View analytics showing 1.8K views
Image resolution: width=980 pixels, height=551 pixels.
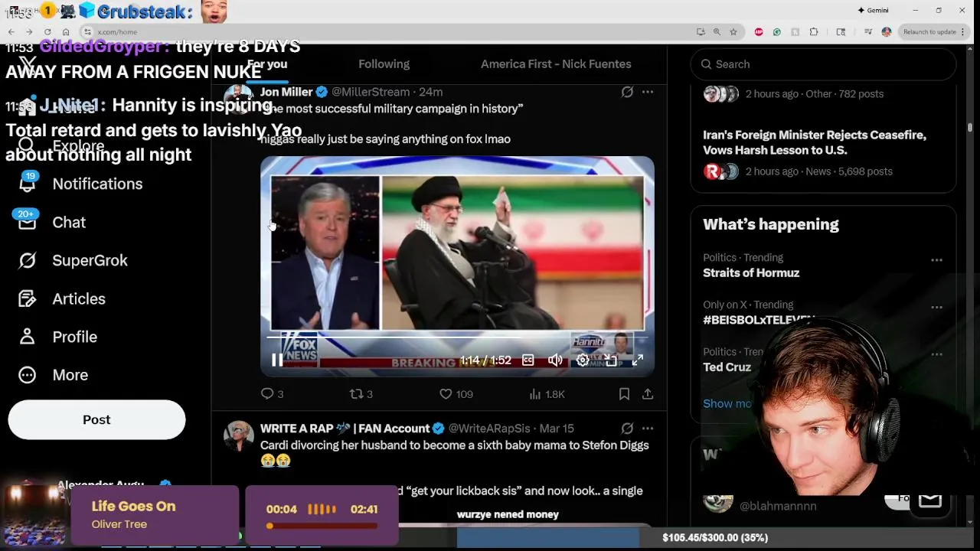coord(547,394)
